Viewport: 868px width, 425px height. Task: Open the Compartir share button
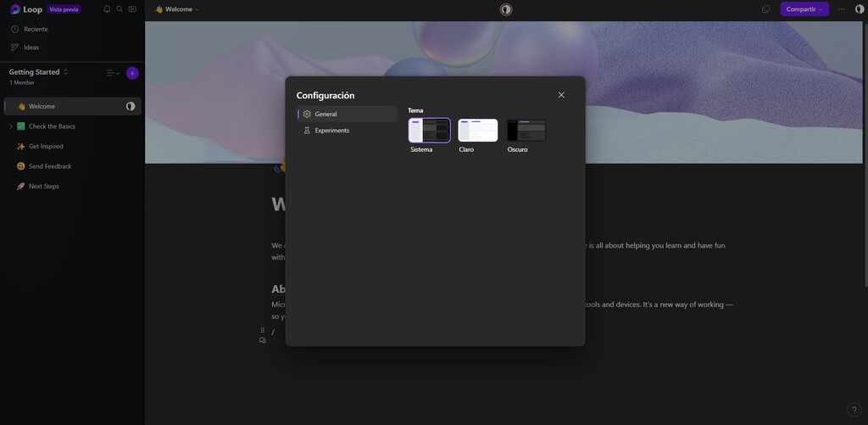click(x=804, y=9)
